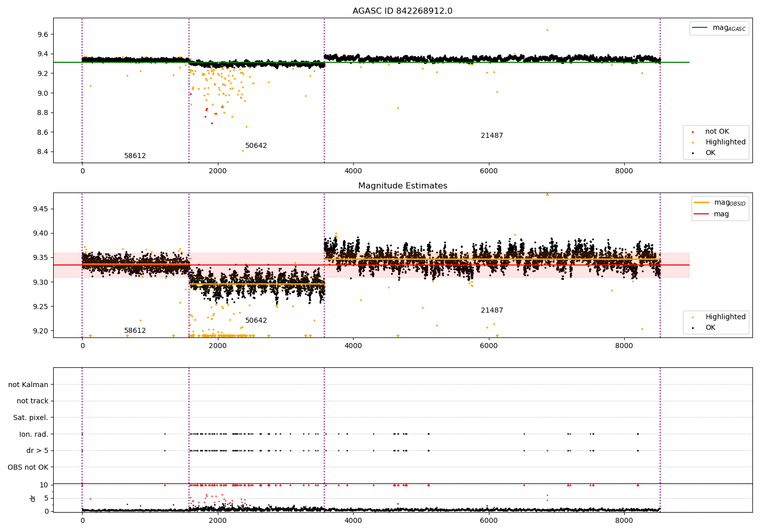
Task: Click red dot marker beside "not OK" legend
Action: 693,132
